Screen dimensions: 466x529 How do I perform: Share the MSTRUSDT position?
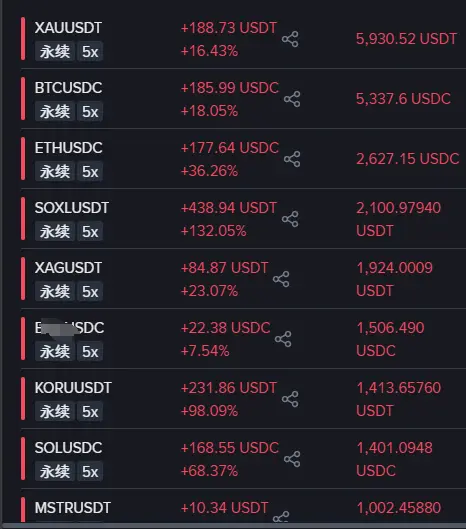tap(281, 517)
